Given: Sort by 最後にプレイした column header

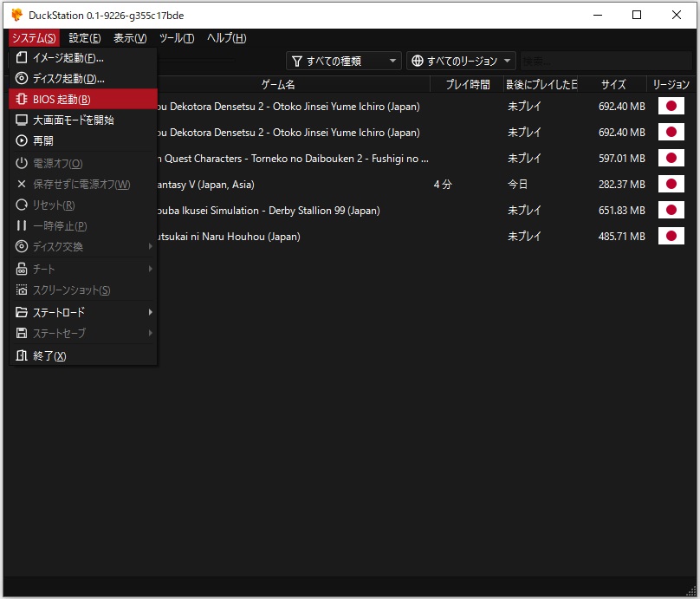Looking at the screenshot, I should tap(541, 84).
